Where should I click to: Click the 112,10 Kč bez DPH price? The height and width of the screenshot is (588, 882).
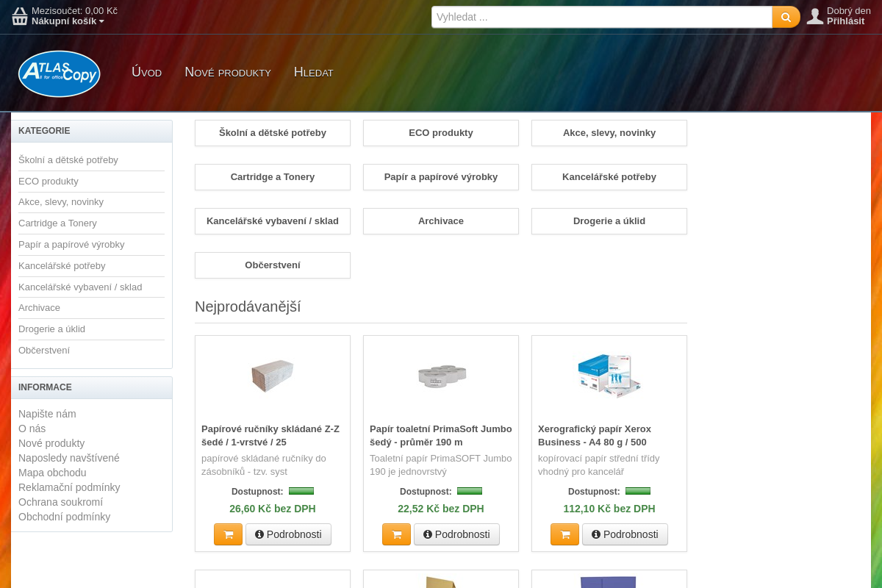point(609,509)
